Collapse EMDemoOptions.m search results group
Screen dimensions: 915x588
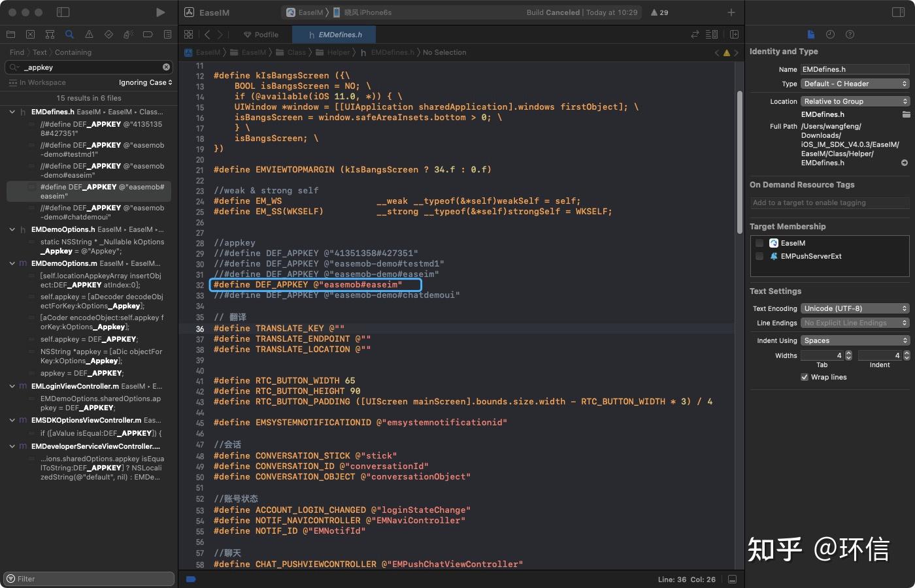(x=12, y=263)
